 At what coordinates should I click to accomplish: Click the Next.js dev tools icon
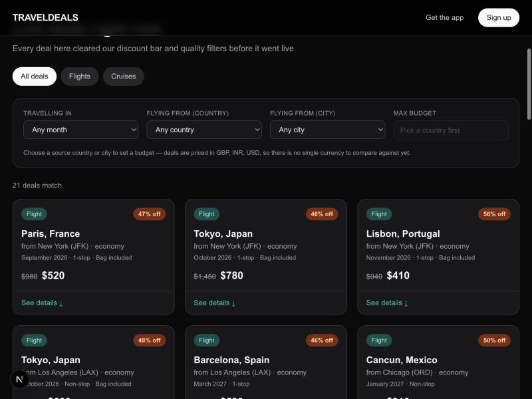[x=19, y=379]
